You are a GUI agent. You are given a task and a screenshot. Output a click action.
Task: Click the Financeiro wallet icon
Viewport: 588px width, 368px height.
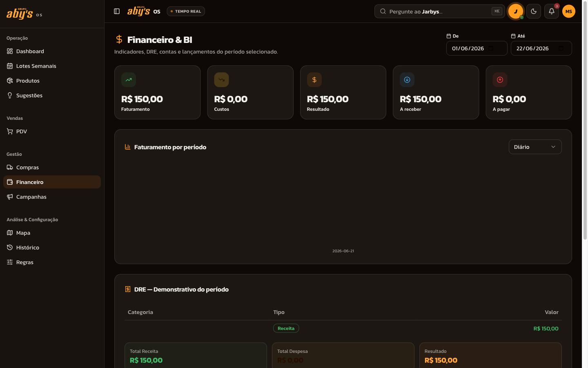[10, 182]
